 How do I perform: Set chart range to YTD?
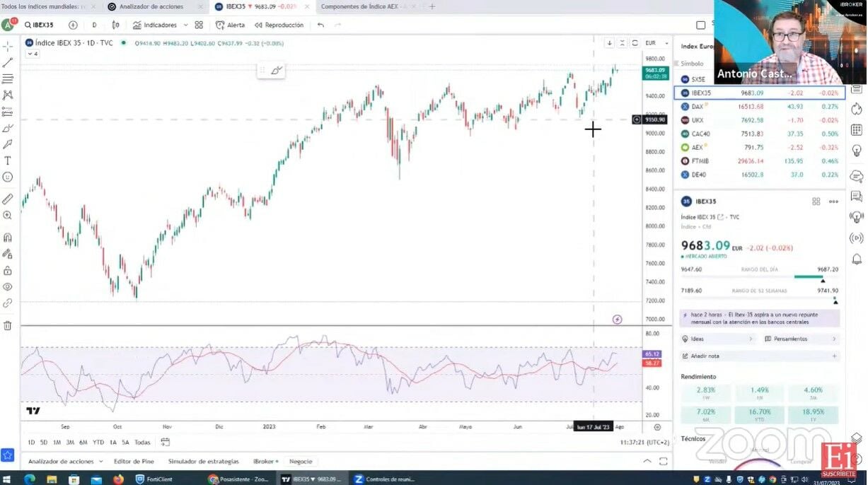pyautogui.click(x=98, y=443)
